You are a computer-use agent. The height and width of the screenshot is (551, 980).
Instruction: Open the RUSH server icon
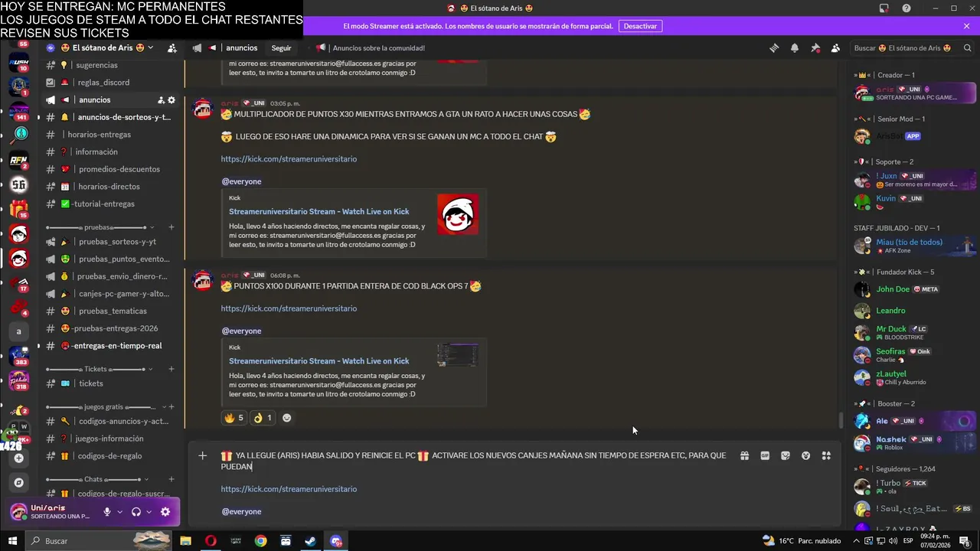18,63
